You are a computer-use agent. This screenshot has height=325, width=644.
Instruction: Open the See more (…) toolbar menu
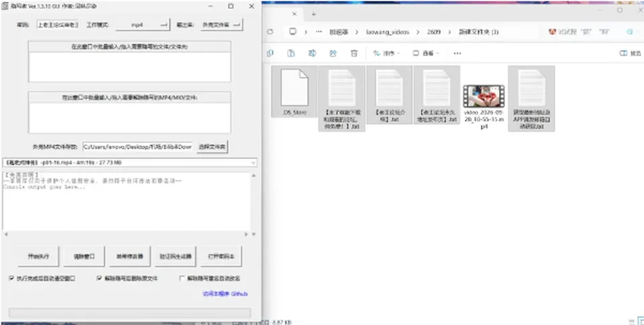click(x=457, y=53)
